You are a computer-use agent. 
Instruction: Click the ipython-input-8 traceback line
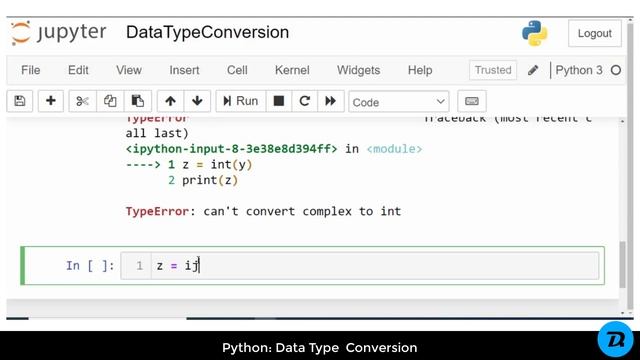point(273,149)
